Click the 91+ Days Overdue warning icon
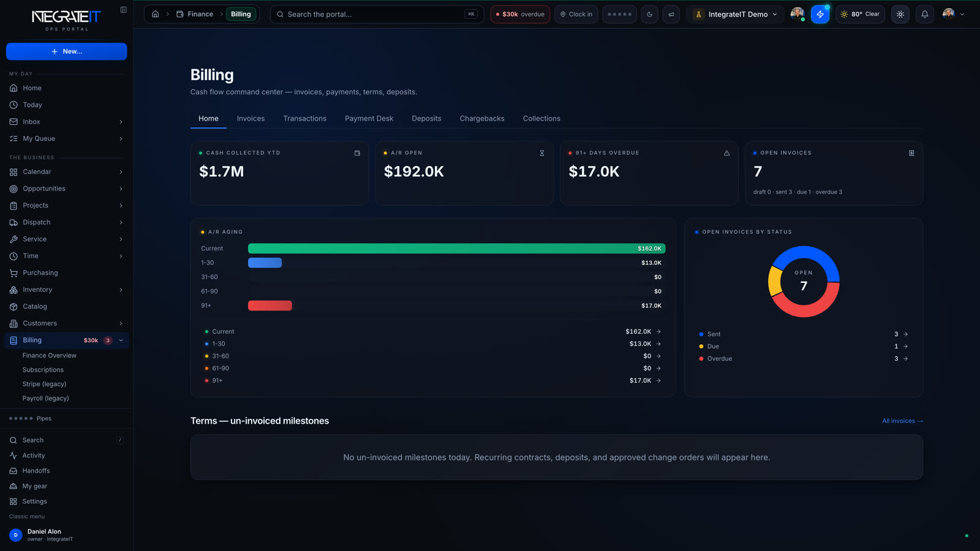The image size is (980, 551). (x=727, y=153)
